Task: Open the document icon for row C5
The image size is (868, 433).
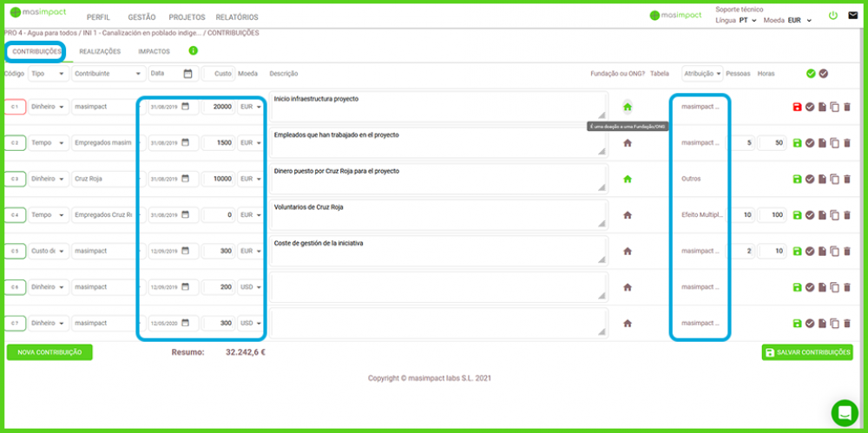Action: (x=822, y=251)
